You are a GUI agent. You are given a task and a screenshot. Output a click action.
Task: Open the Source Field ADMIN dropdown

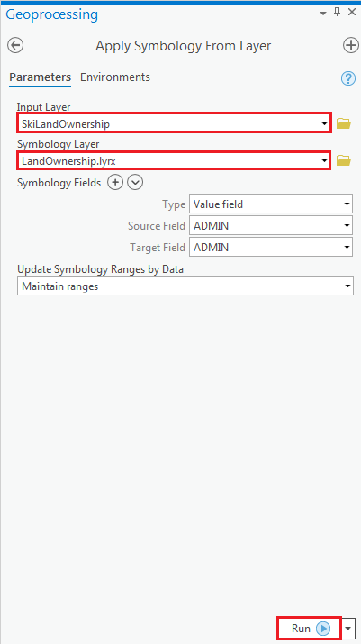[x=271, y=225]
